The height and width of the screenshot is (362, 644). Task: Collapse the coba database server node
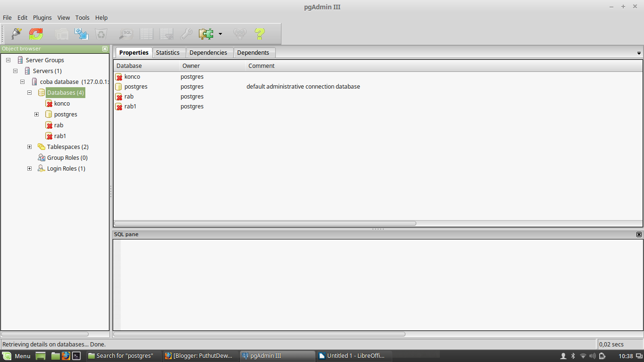point(22,82)
